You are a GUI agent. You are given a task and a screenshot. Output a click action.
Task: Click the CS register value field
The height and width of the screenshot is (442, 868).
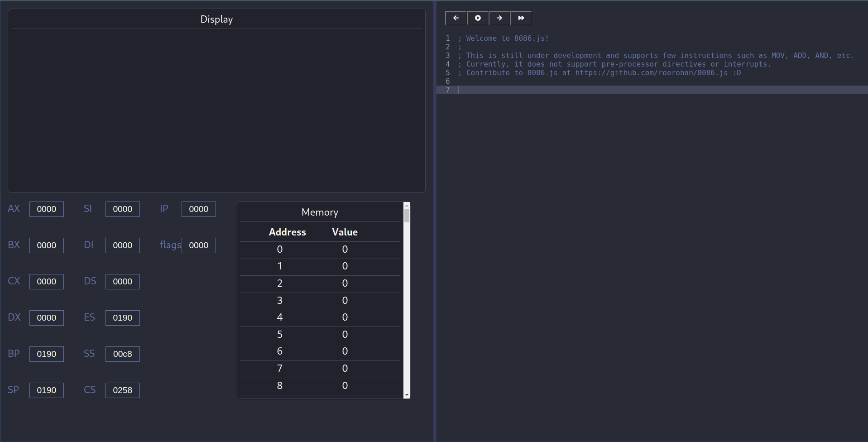pyautogui.click(x=123, y=390)
